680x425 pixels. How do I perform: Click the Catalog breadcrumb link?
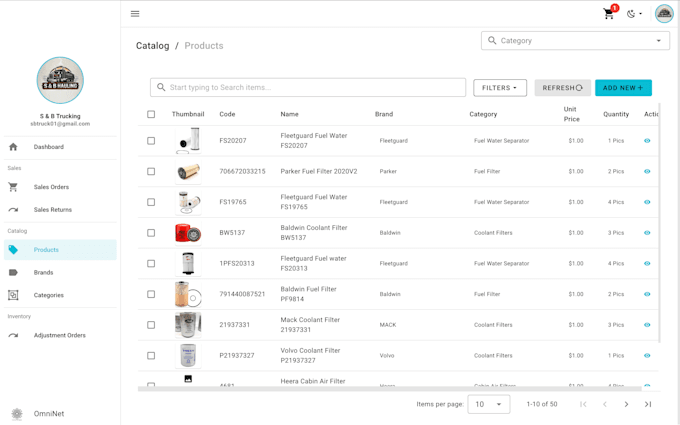(x=153, y=46)
